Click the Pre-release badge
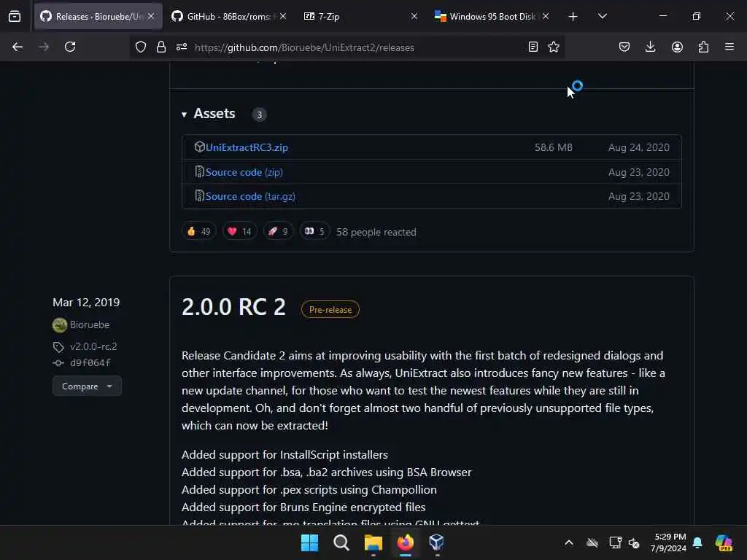Viewport: 747px width, 560px height. pyautogui.click(x=330, y=309)
